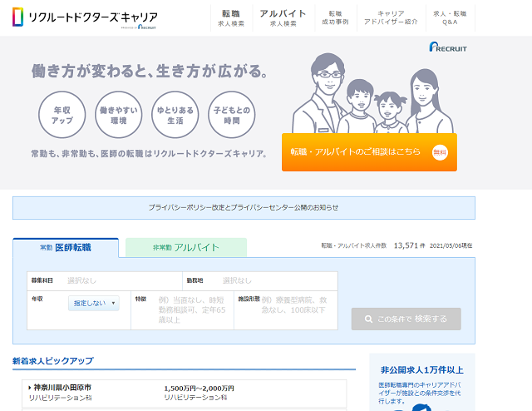Viewport: 532px width, 411px height.
Task: Click the 子どもとの時間 circle badge
Action: click(x=232, y=115)
